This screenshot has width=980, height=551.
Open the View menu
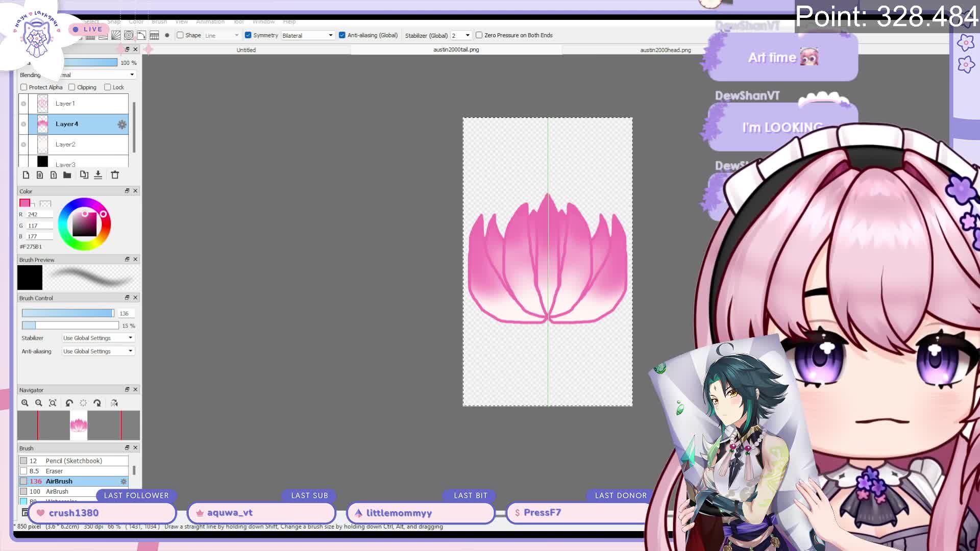(x=181, y=22)
